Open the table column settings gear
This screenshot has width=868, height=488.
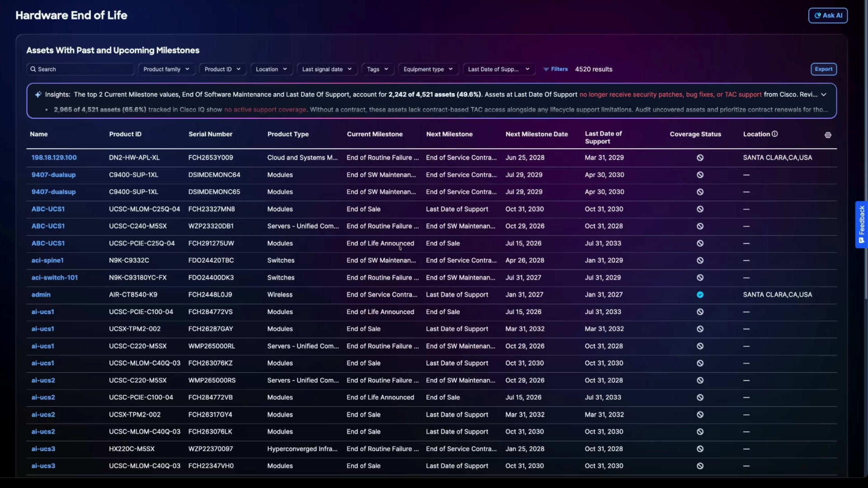tap(828, 135)
